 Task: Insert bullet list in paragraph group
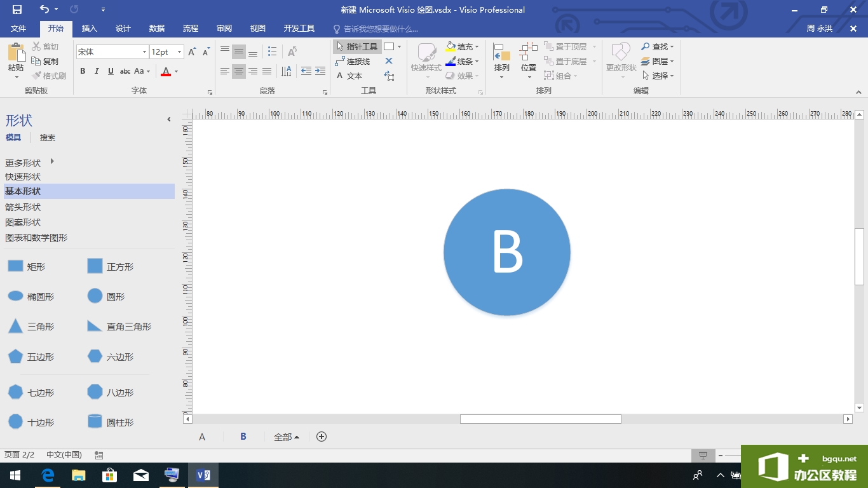tap(272, 51)
